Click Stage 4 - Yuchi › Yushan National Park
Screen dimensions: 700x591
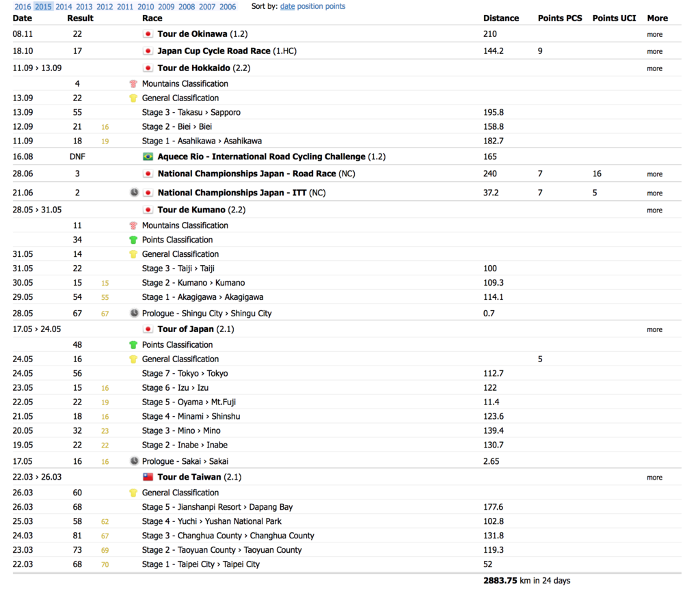point(212,521)
